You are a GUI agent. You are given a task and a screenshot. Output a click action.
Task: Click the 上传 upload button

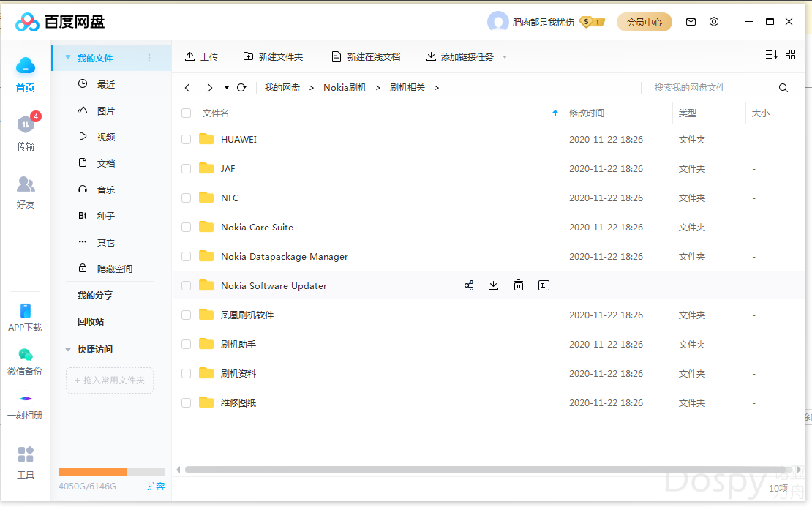tap(201, 56)
